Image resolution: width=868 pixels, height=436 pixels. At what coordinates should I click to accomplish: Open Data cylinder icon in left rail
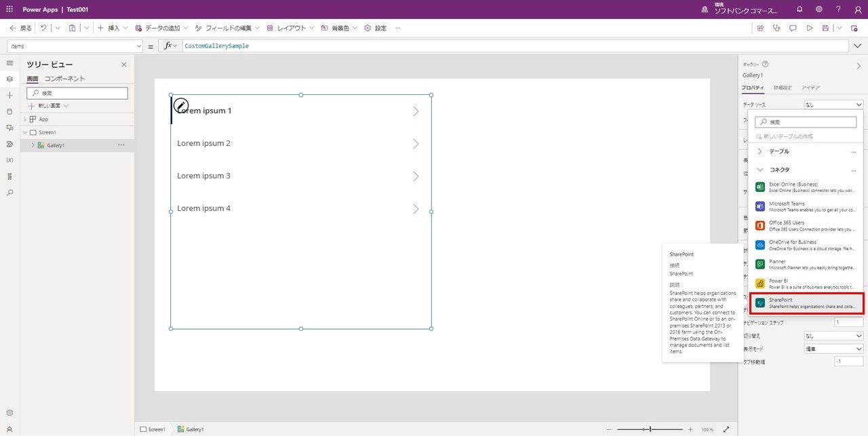point(9,111)
